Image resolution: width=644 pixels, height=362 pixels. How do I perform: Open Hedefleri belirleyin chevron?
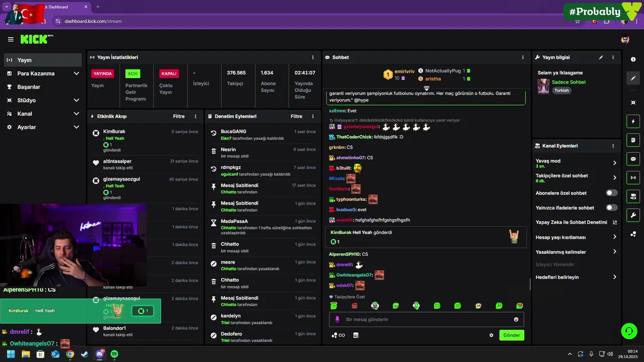[x=615, y=277]
